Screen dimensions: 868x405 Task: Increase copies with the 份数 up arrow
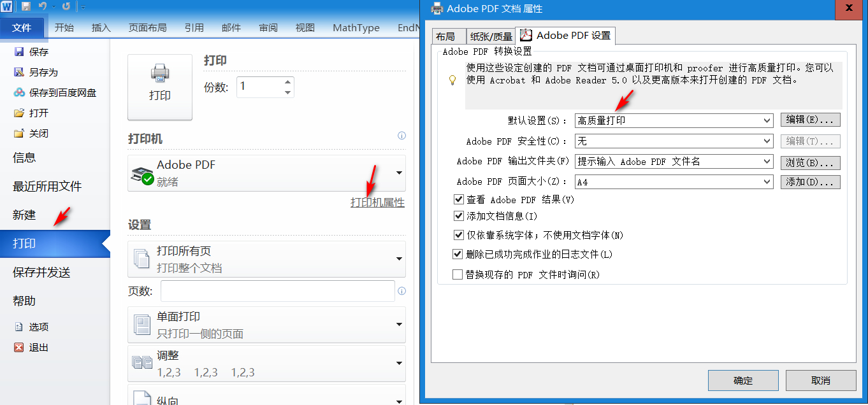pyautogui.click(x=288, y=82)
